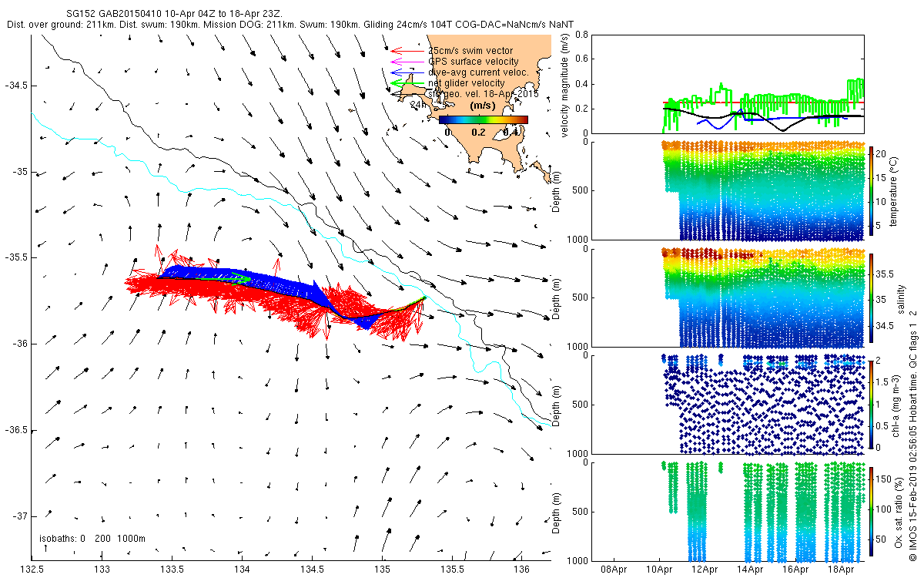Viewport: 924px width, 578px height.
Task: Click the '132.5' longitude tick label
Action: click(x=32, y=570)
